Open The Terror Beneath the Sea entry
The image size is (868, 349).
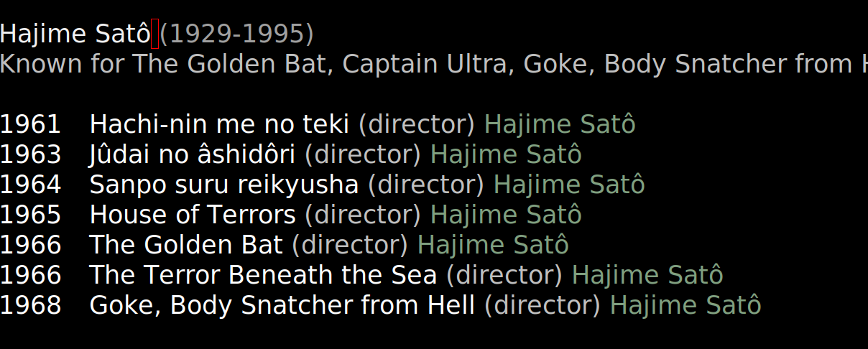[263, 275]
